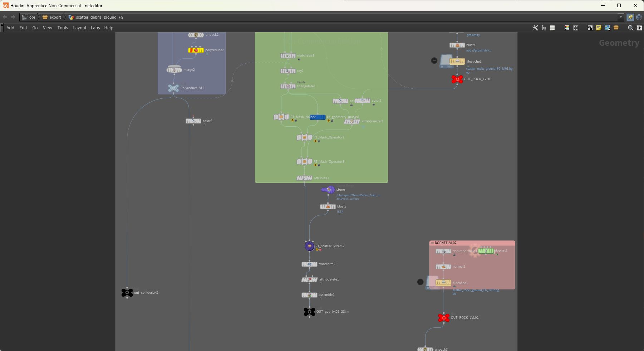This screenshot has height=351, width=644.
Task: Open the network tools wrench icon
Action: tap(535, 28)
